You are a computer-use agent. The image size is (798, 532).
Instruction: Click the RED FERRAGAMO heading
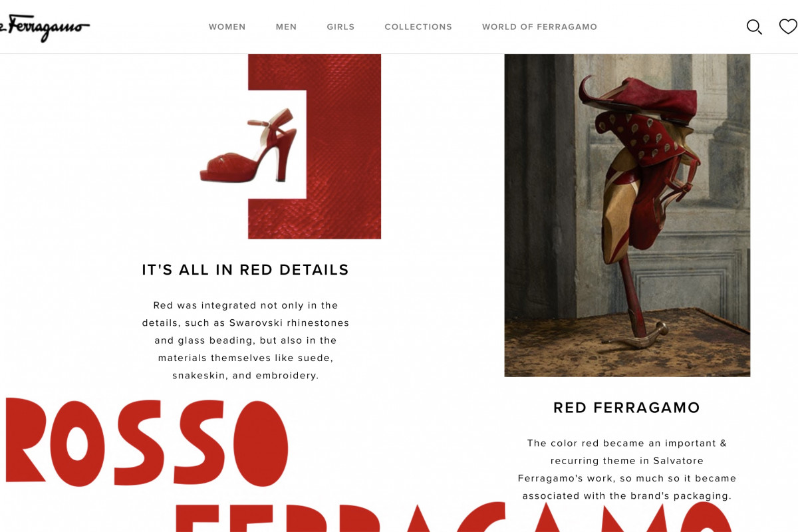[x=627, y=408]
